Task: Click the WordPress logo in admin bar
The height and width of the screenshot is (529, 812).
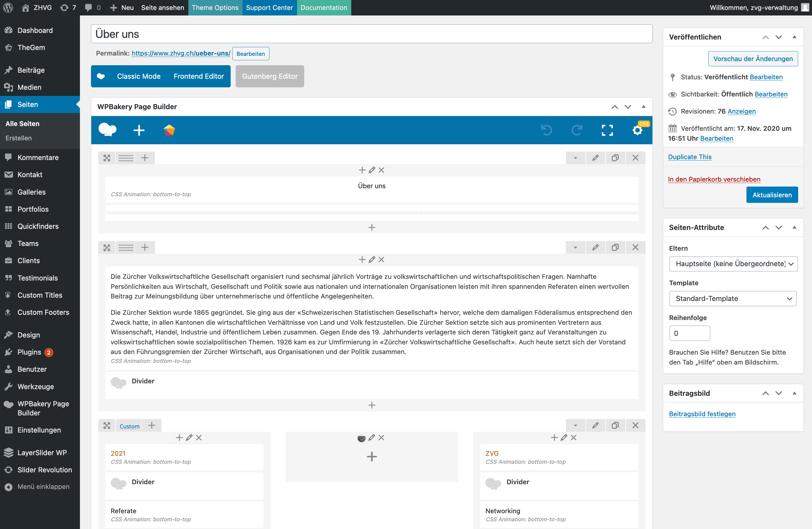Action: point(8,7)
